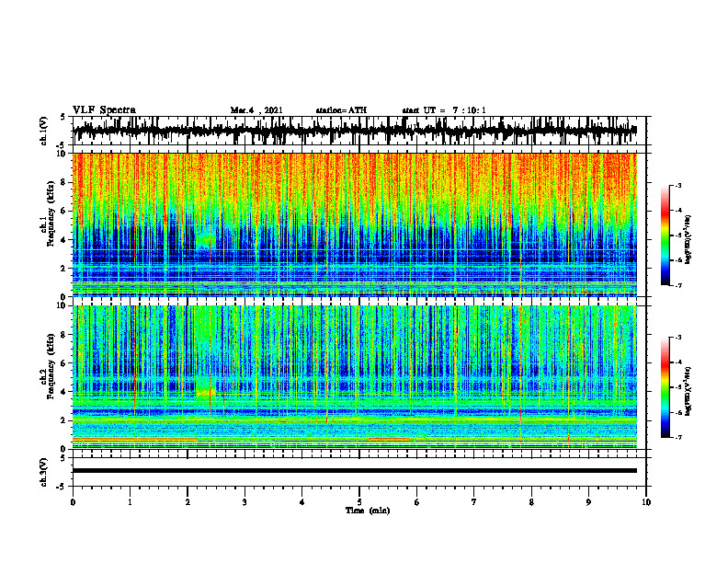Click time axis tick label "2"
Screen dimensions: 728x563
pyautogui.click(x=188, y=501)
